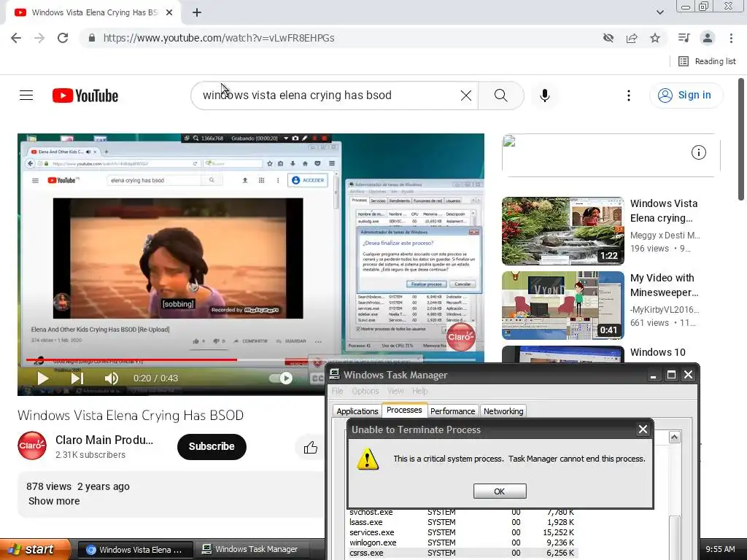Open the Chrome three-dot menu
The image size is (747, 560).
pyautogui.click(x=731, y=38)
